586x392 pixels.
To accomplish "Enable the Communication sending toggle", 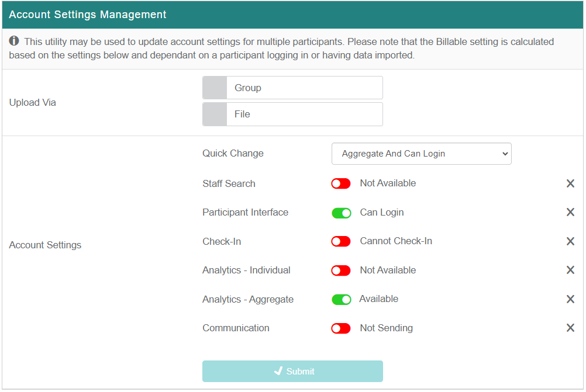I will (x=341, y=328).
